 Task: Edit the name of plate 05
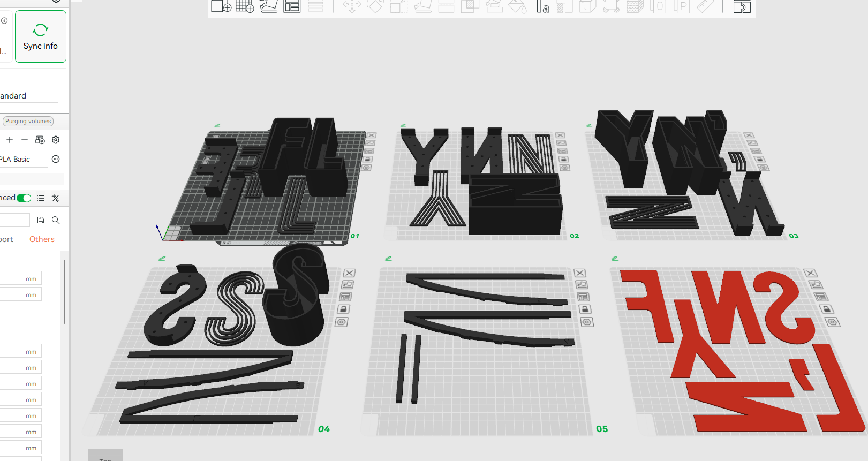389,259
